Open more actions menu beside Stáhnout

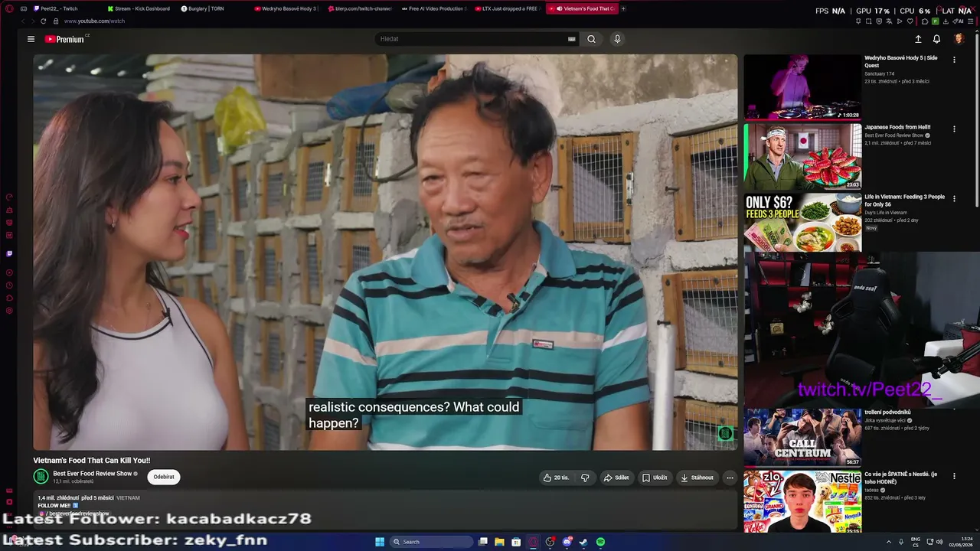730,478
